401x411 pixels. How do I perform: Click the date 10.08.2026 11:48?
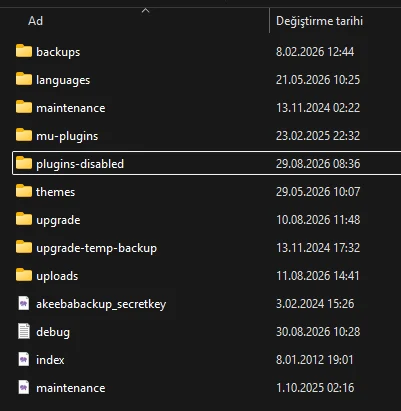pyautogui.click(x=318, y=219)
